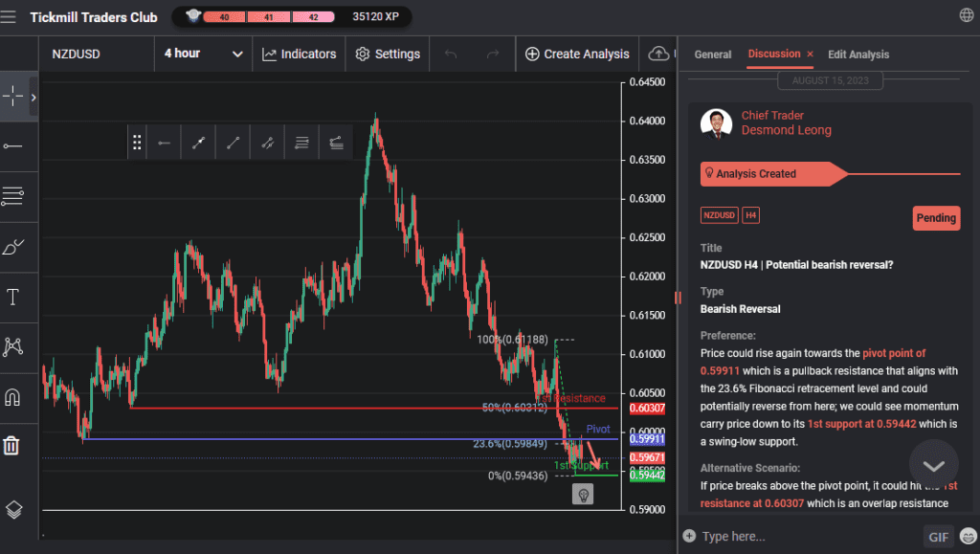The width and height of the screenshot is (980, 554).
Task: Expand the cursor tool options arrow
Action: (33, 98)
